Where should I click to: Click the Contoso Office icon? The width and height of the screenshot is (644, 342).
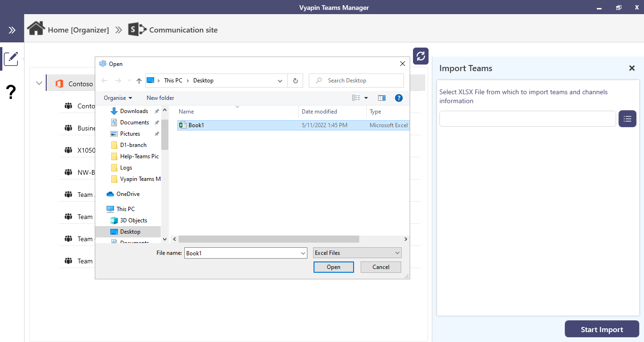(59, 84)
